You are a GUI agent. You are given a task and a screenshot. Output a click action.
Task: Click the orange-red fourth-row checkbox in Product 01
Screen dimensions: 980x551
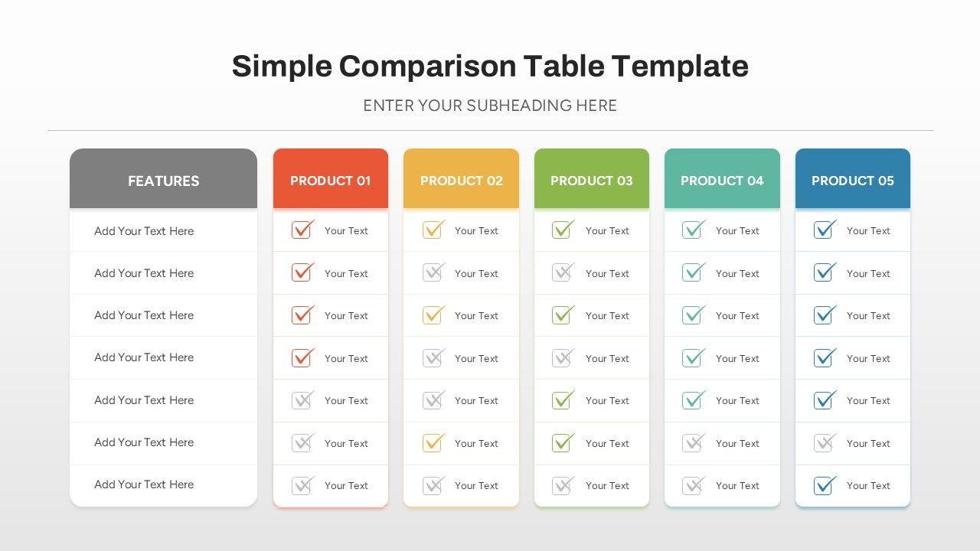click(x=302, y=358)
